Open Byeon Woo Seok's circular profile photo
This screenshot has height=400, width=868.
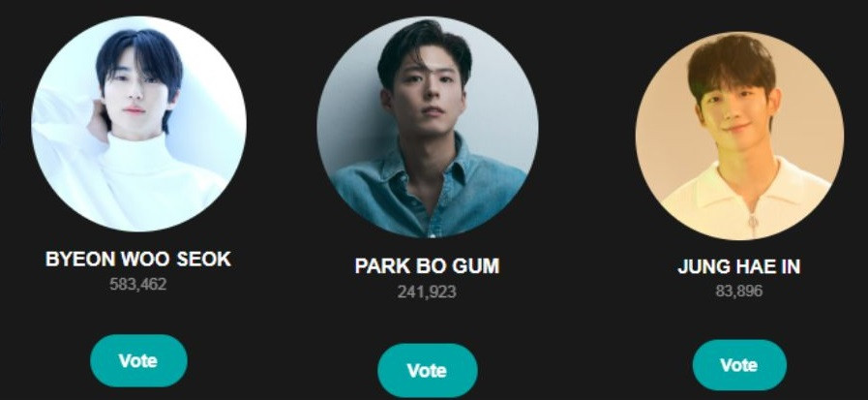click(138, 124)
